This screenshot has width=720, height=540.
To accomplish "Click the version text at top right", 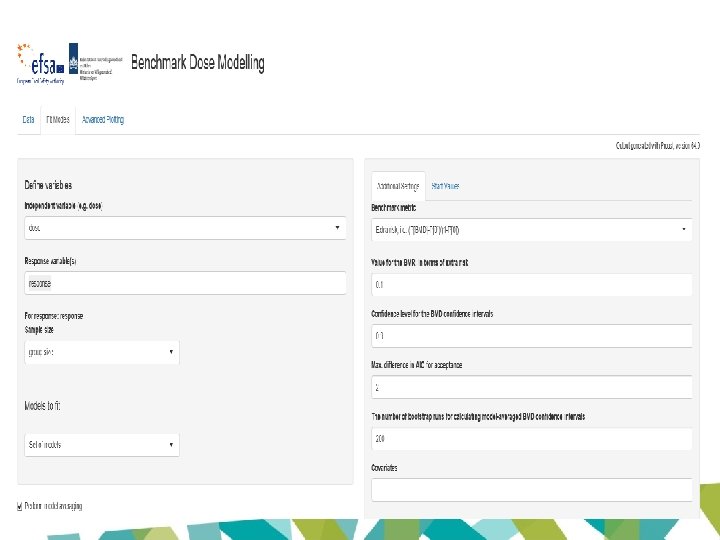I will 657,146.
